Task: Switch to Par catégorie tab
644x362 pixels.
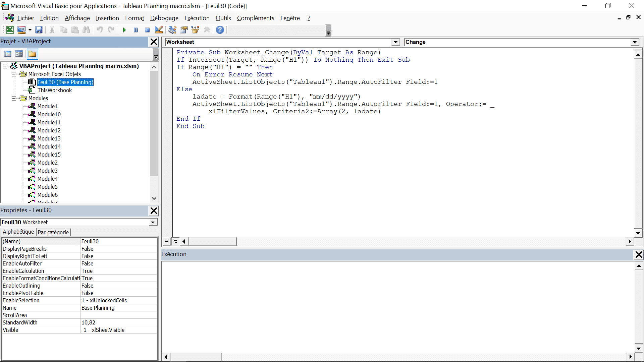Action: 53,232
